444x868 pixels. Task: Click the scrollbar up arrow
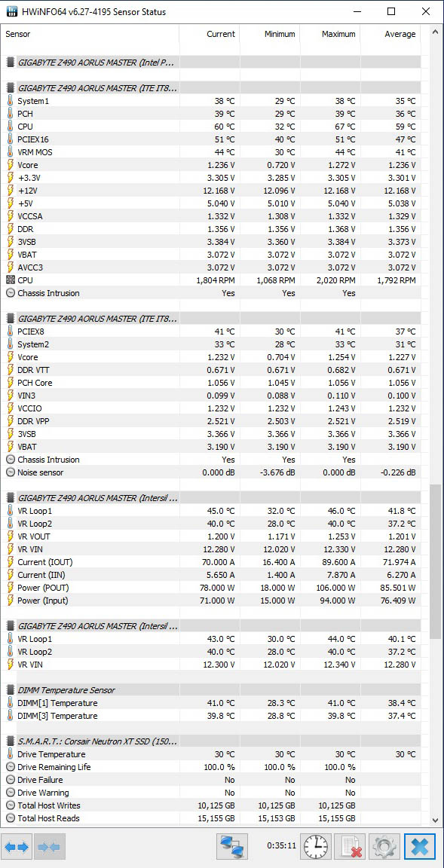436,32
